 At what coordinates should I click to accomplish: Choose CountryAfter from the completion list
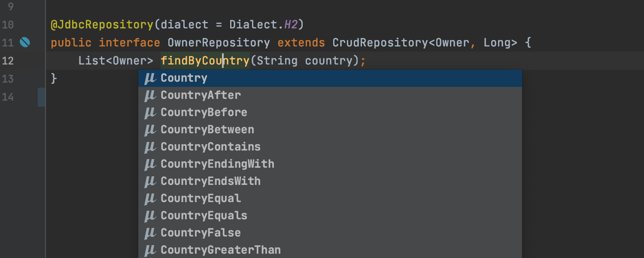[330, 95]
